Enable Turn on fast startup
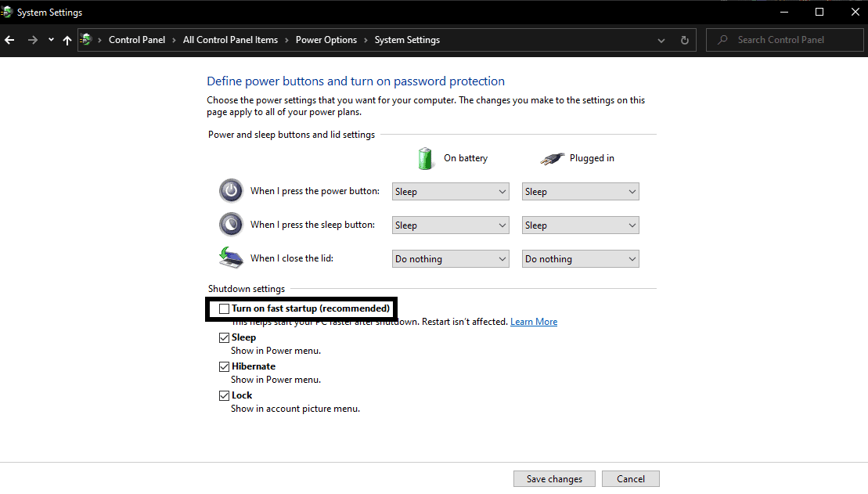Image resolution: width=868 pixels, height=494 pixels. [224, 308]
